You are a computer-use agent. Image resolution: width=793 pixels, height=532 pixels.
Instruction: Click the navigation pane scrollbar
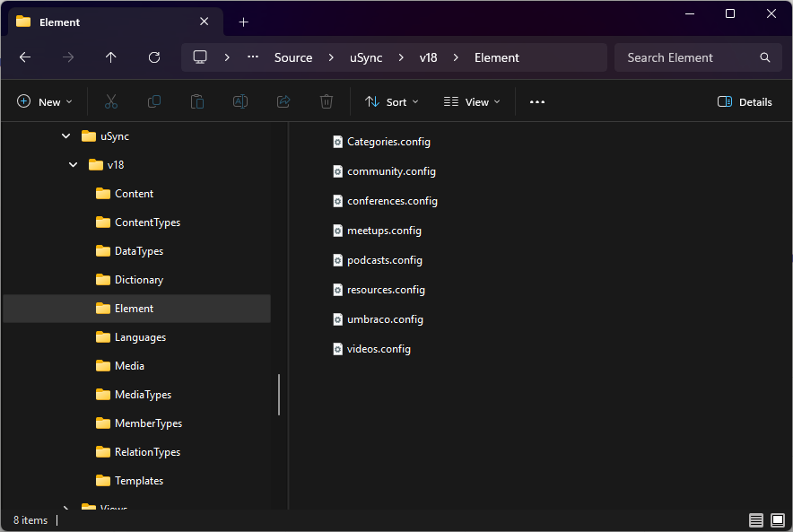click(279, 395)
